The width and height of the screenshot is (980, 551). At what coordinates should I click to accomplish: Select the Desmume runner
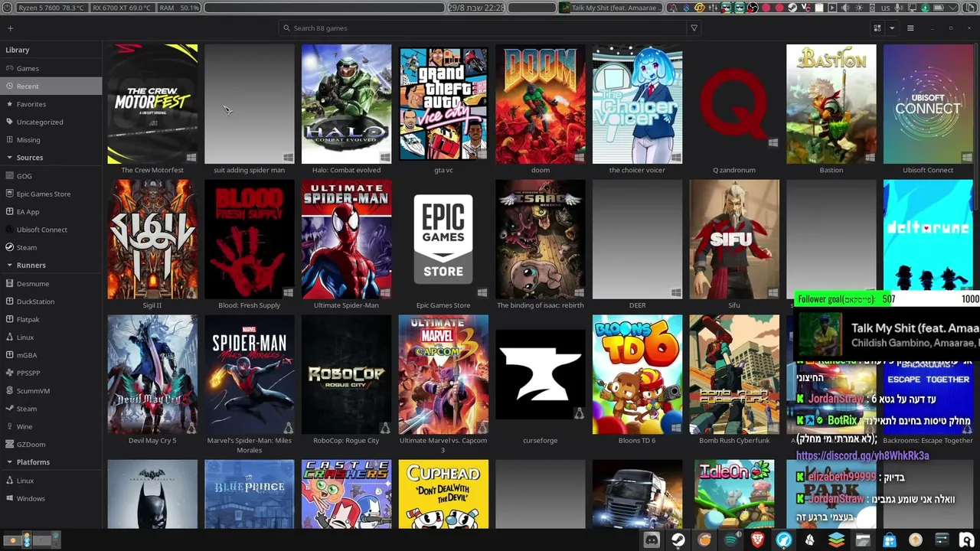pos(51,283)
